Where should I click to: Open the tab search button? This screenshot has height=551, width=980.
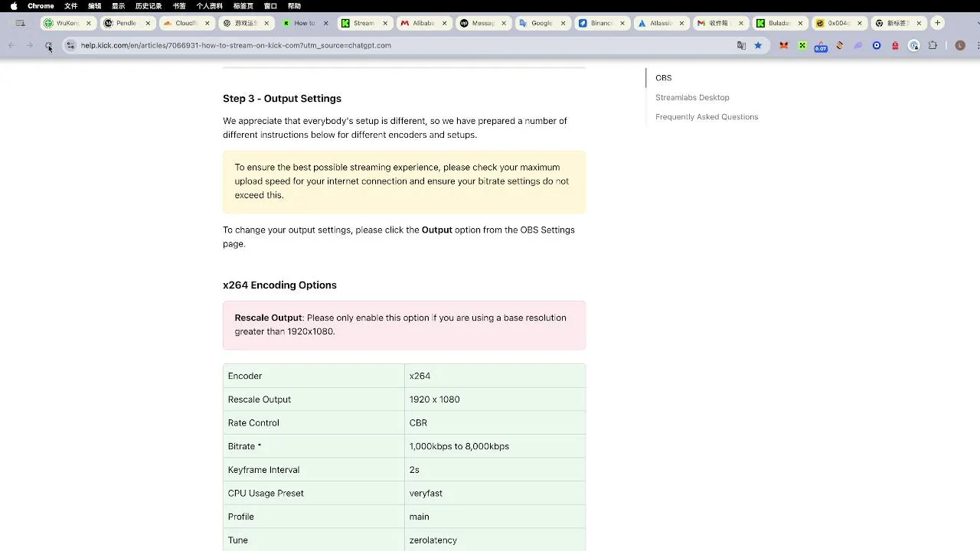[21, 23]
